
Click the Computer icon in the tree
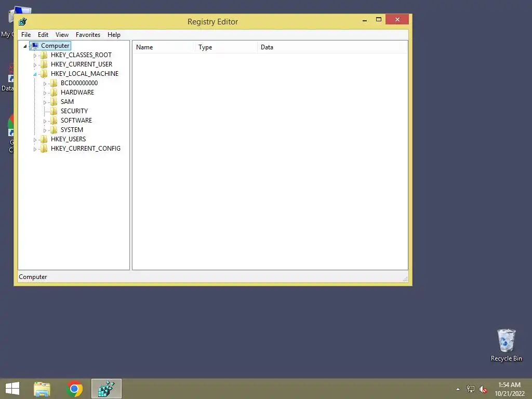pos(35,46)
